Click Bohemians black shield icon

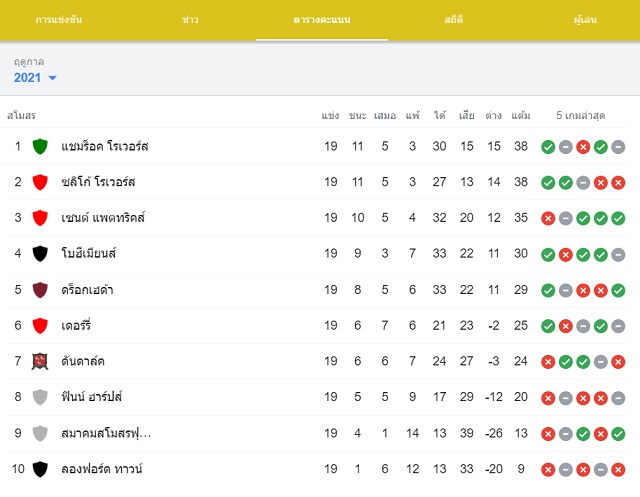click(40, 253)
